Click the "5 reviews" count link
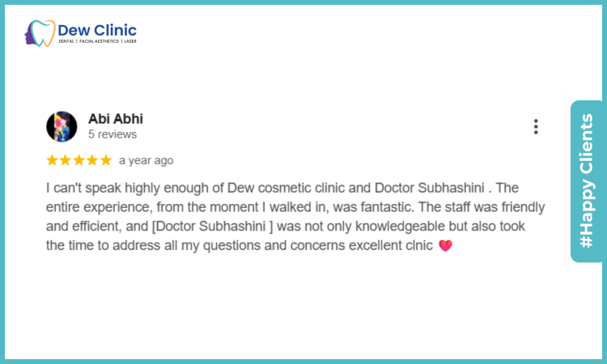 (112, 134)
